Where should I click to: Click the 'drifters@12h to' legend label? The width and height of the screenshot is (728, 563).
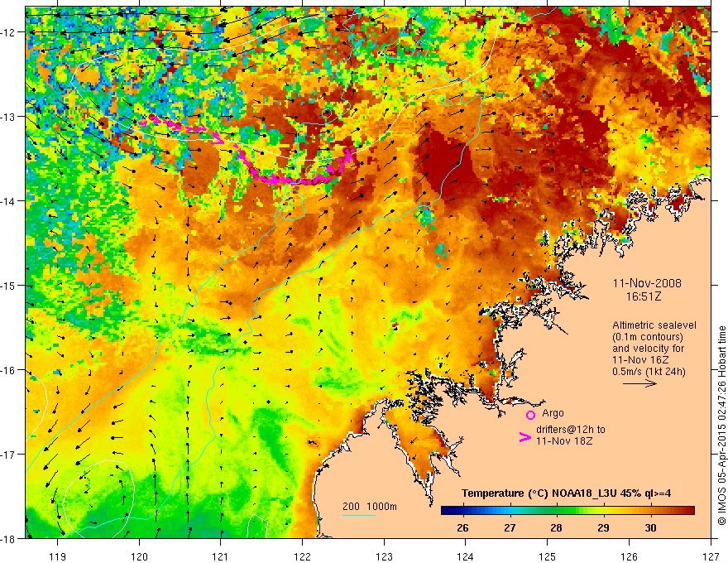[571, 430]
